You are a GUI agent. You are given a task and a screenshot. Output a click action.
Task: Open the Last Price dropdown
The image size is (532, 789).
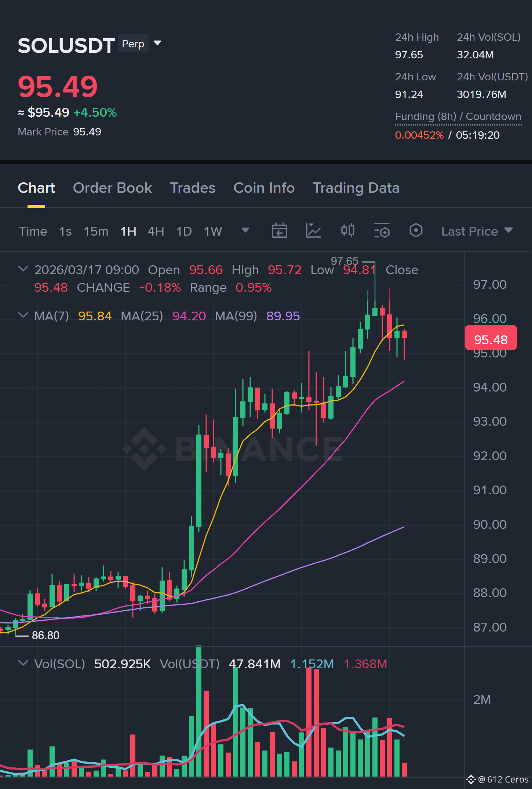click(477, 231)
